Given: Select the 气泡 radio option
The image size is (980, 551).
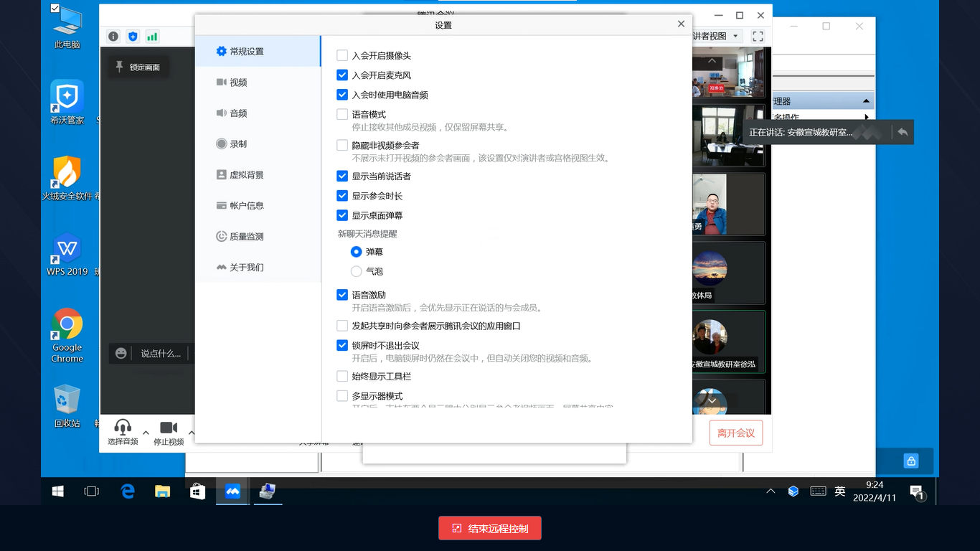Looking at the screenshot, I should (357, 271).
